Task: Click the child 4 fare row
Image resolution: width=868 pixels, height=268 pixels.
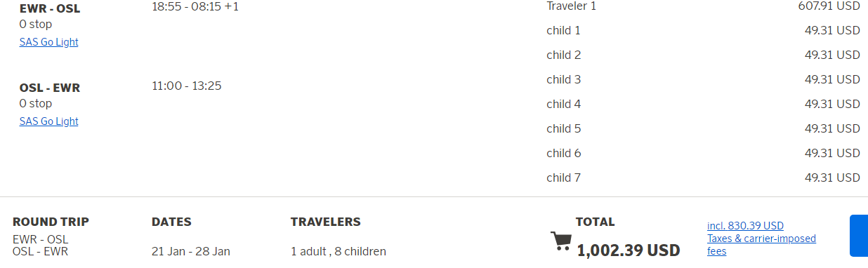Action: pyautogui.click(x=703, y=105)
